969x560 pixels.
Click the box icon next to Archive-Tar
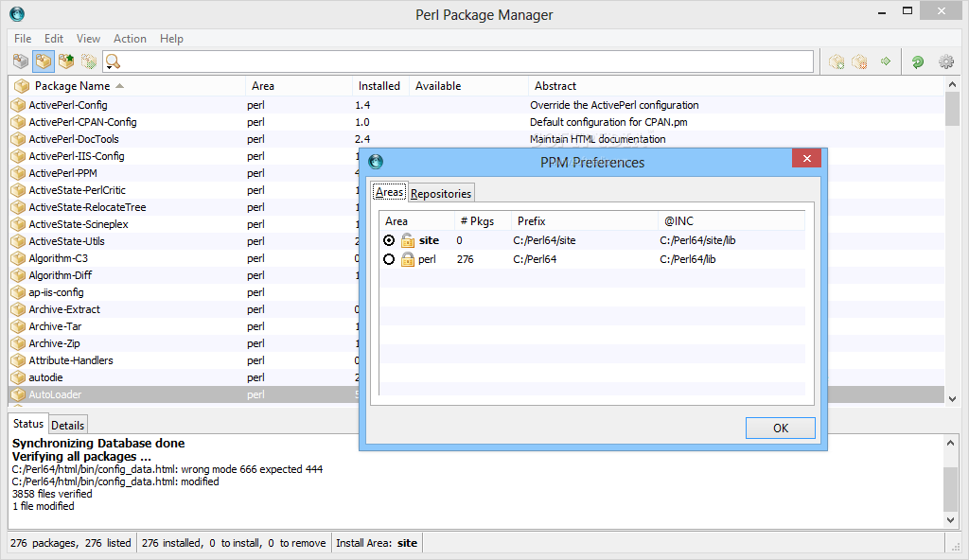pos(18,326)
